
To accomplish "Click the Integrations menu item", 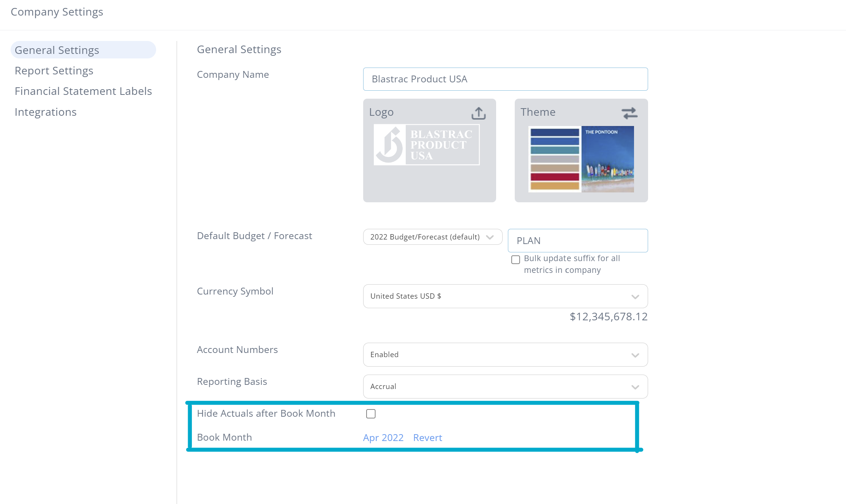I will coord(46,112).
